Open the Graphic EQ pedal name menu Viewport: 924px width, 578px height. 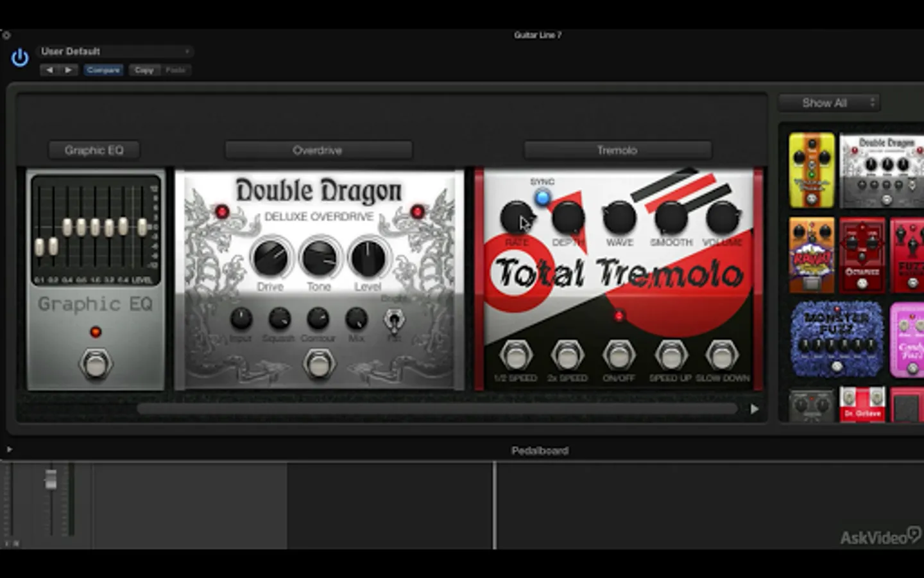pos(94,150)
